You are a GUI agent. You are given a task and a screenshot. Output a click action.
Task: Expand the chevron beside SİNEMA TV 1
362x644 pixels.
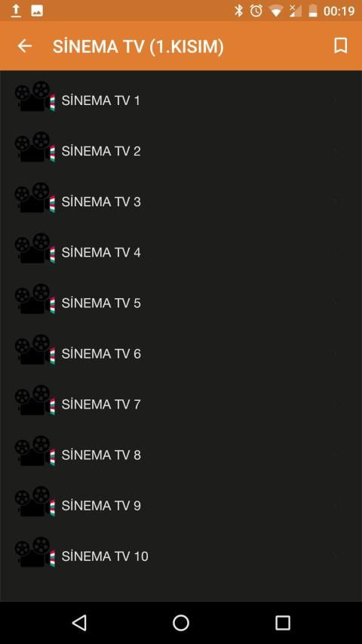(336, 100)
